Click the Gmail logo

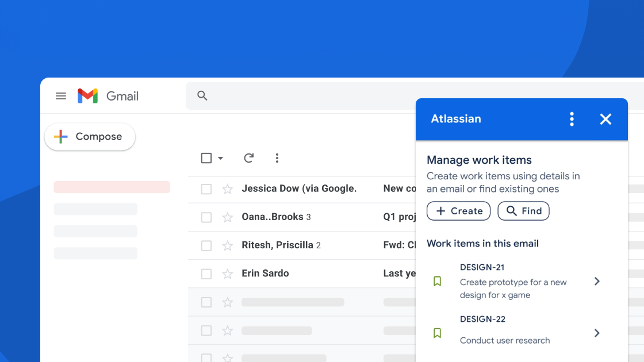click(x=88, y=96)
